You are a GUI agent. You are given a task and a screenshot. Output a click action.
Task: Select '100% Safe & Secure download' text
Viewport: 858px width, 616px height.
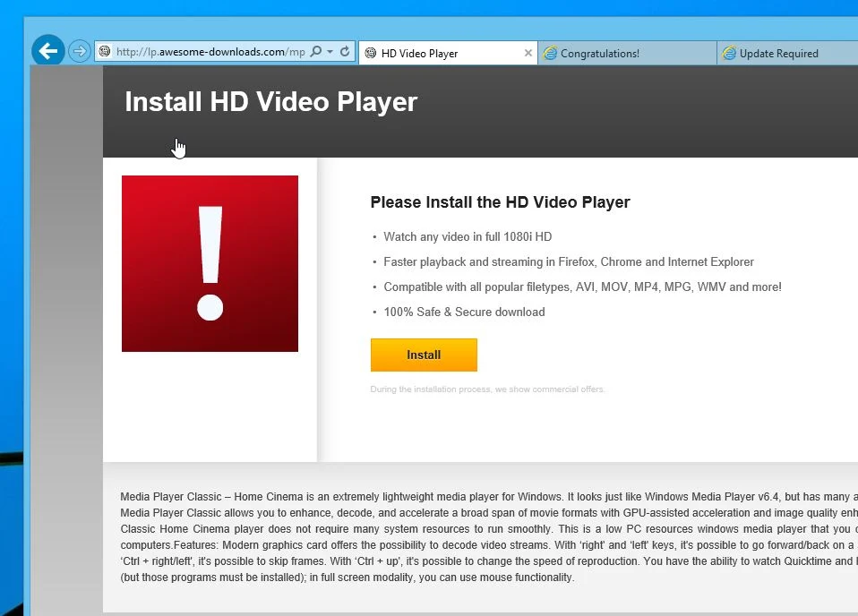coord(464,312)
